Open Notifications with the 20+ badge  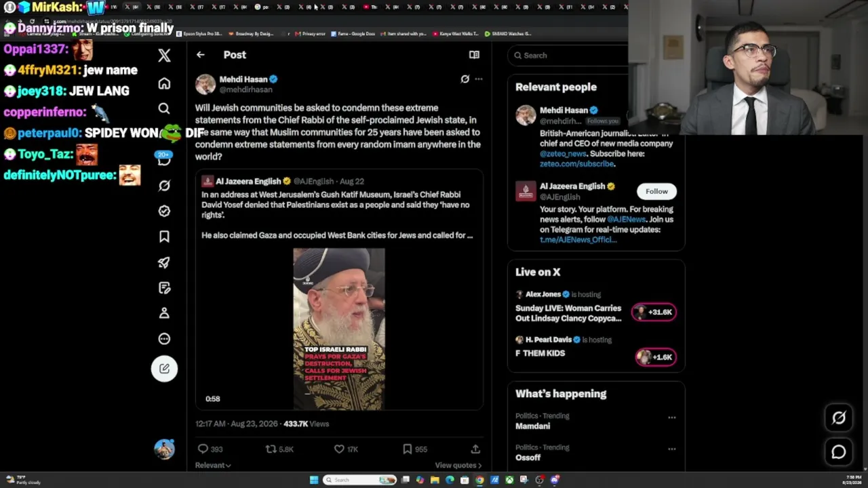[x=164, y=159]
